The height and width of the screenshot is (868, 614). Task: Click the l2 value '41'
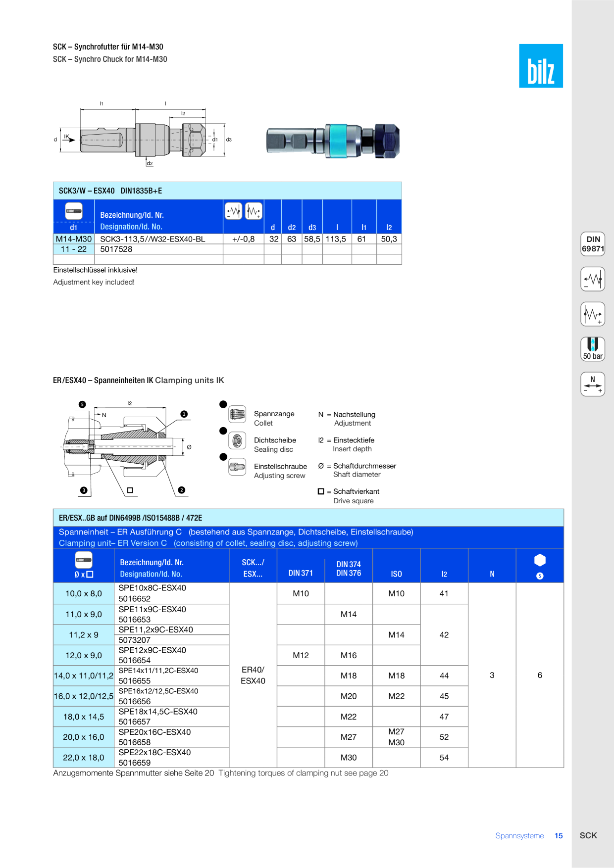(444, 593)
